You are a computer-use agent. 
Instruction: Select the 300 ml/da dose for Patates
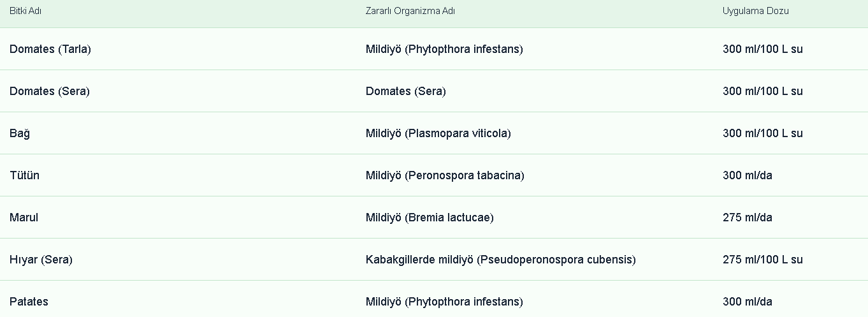747,302
